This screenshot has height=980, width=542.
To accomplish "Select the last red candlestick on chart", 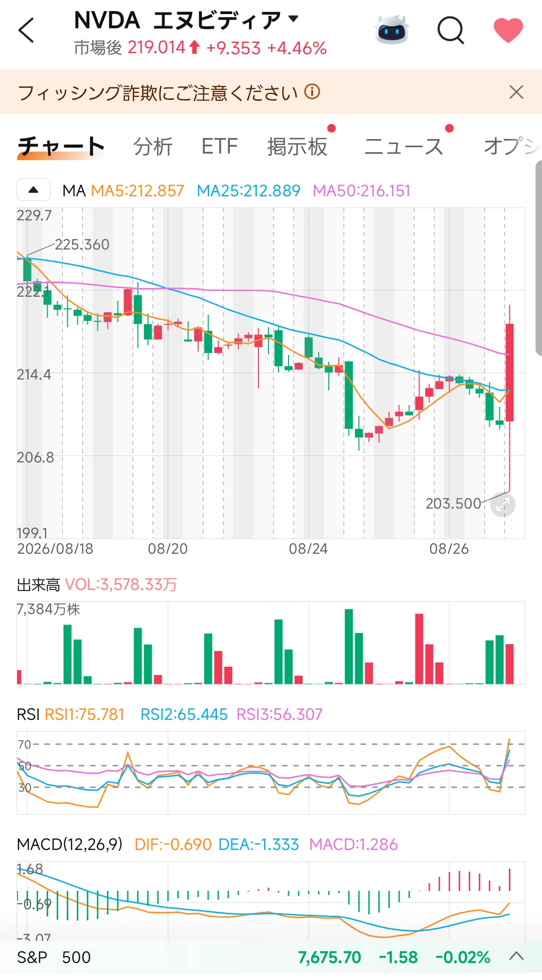I will 509,373.
